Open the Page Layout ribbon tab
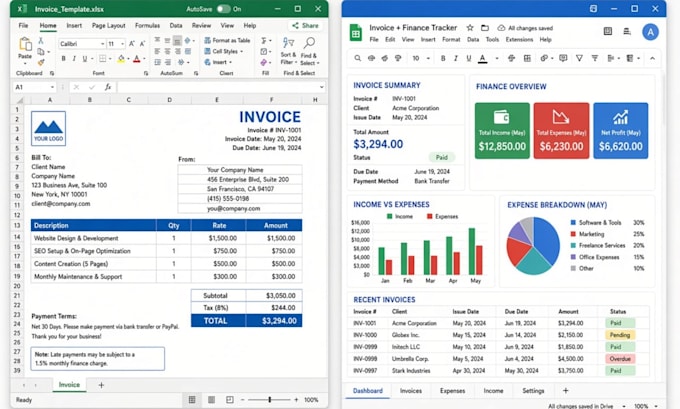The image size is (680, 409). 108,26
